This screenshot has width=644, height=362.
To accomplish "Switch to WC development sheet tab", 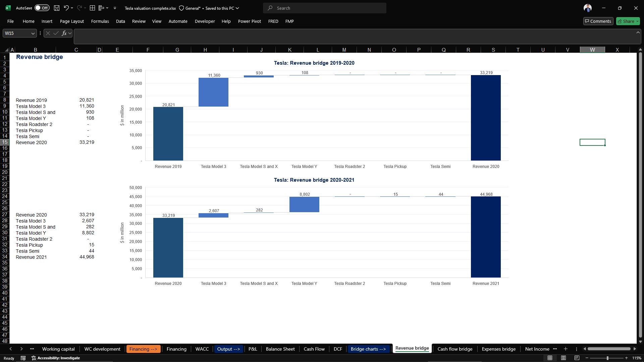I will click(x=102, y=349).
